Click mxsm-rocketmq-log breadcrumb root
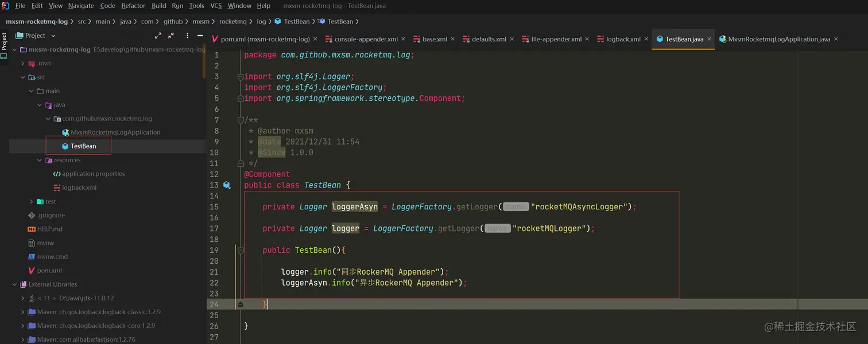The width and height of the screenshot is (868, 344). click(x=37, y=21)
